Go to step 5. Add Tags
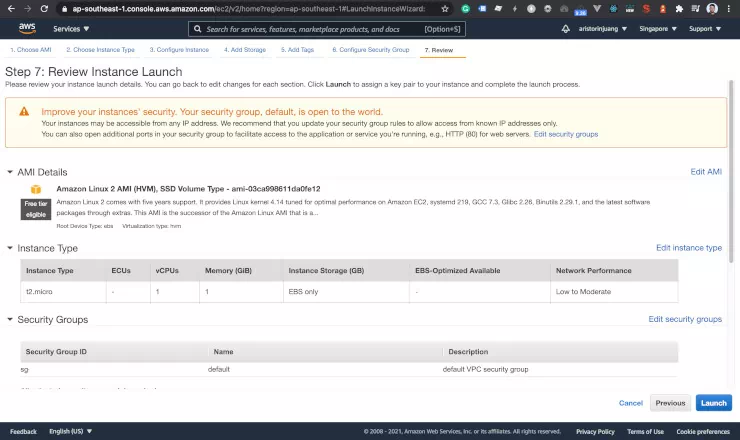740x440 pixels. coord(297,50)
